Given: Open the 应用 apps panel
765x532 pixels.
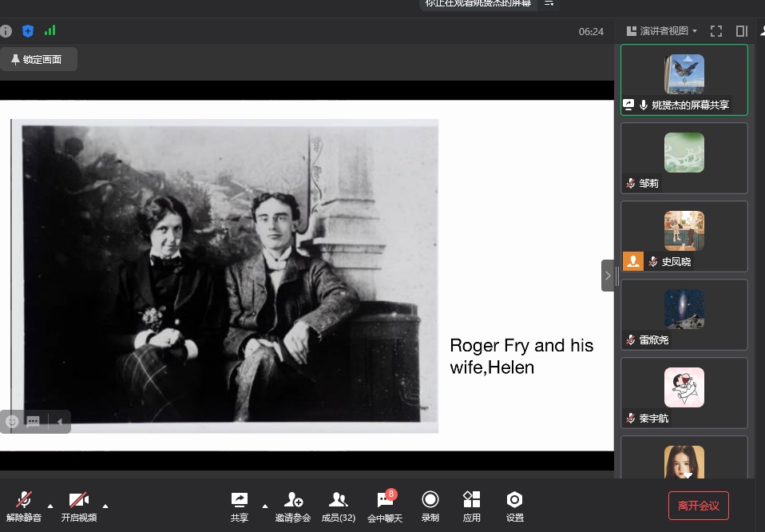Looking at the screenshot, I should click(472, 506).
